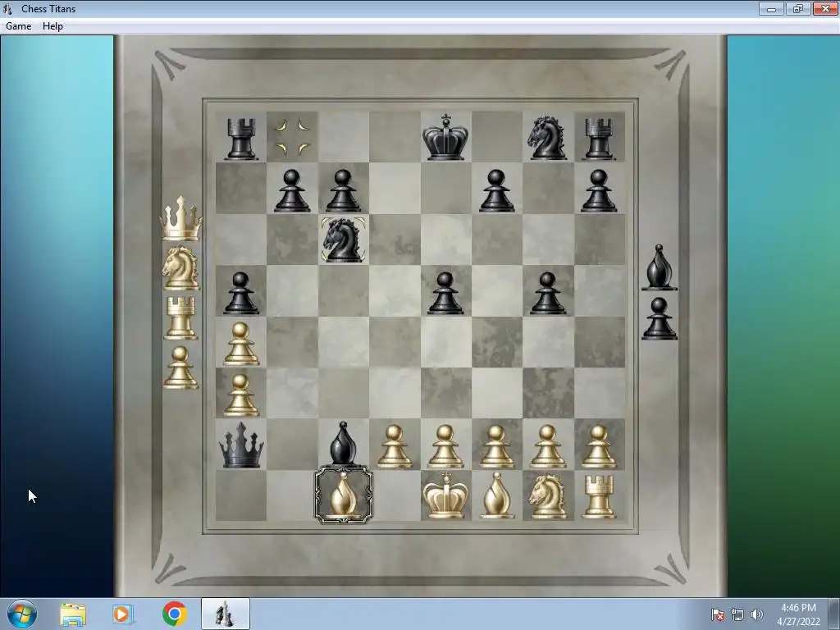Open the Help menu
This screenshot has width=840, height=630.
(52, 26)
